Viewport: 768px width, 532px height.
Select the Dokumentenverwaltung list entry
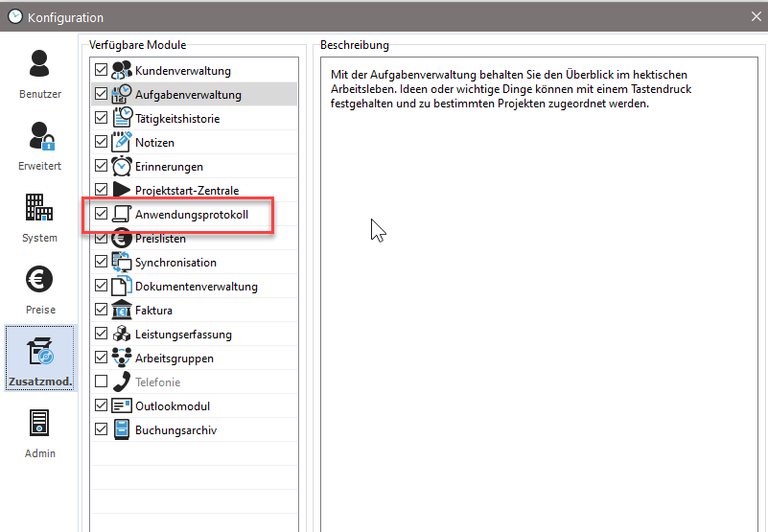[x=196, y=287]
